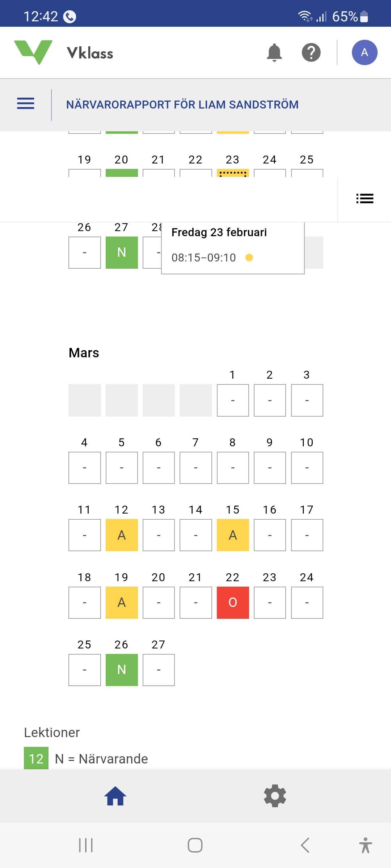Open the settings gear icon
Image resolution: width=391 pixels, height=868 pixels.
point(275,796)
